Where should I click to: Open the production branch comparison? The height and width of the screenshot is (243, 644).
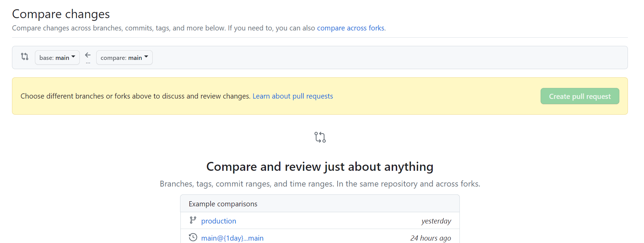coord(219,221)
